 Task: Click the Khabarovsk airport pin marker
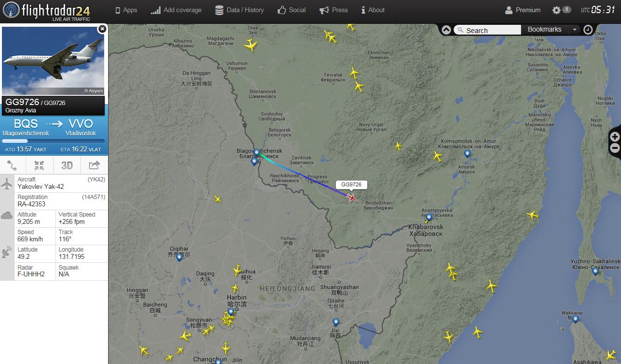pos(429,218)
